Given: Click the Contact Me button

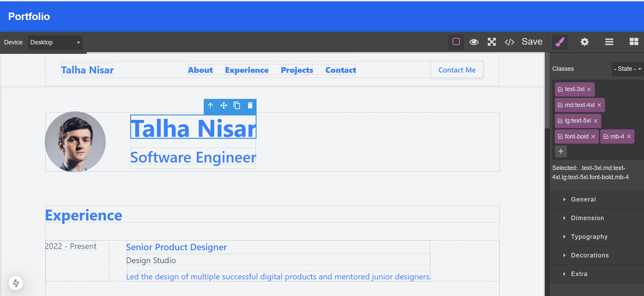Looking at the screenshot, I should [x=457, y=70].
